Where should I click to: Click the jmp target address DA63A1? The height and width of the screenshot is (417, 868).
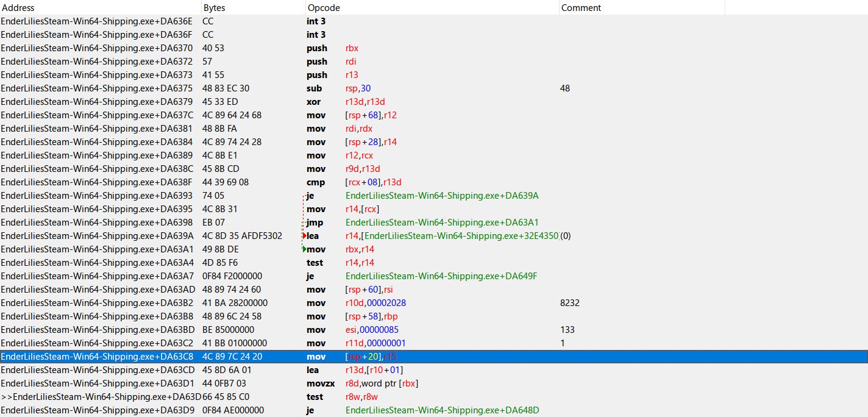tap(442, 223)
